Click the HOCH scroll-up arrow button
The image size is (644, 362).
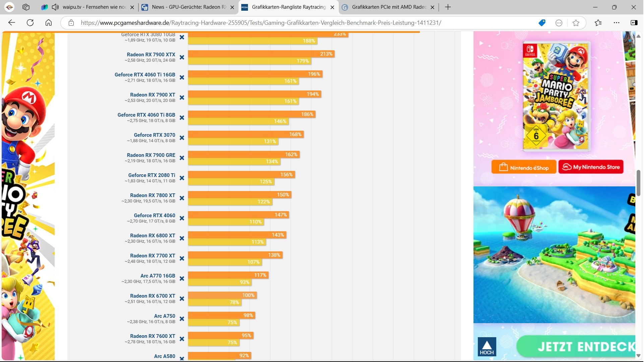[487, 347]
